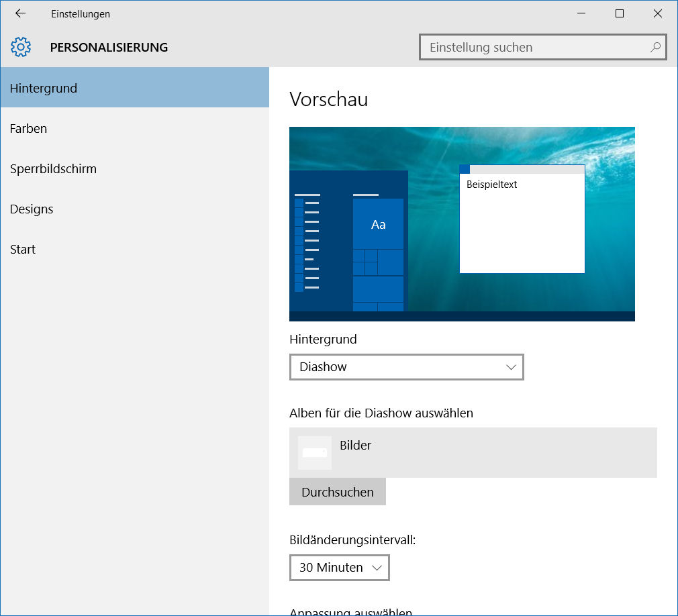This screenshot has width=678, height=616.
Task: Open the 30 Minuten interval dropdown
Action: [x=339, y=568]
